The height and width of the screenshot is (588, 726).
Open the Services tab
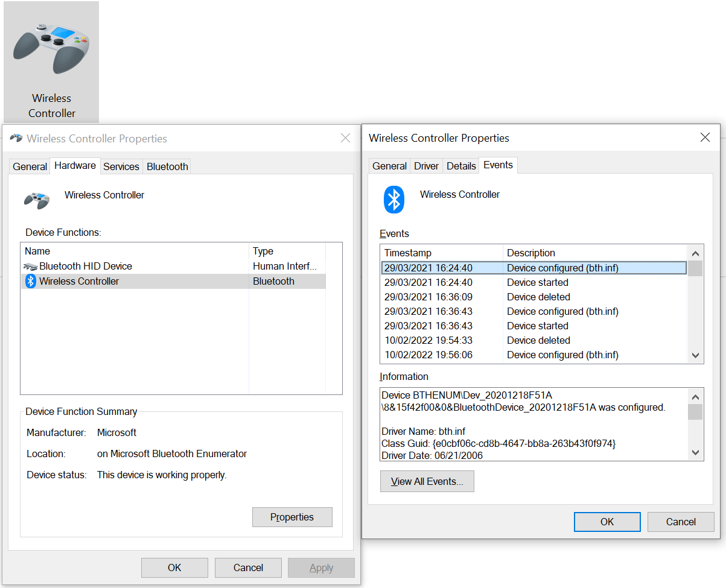click(x=121, y=166)
